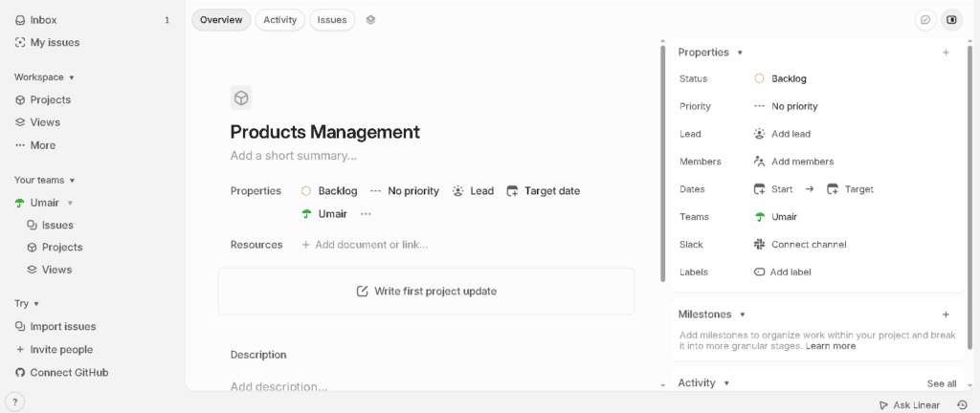Click the Learn more link under Milestones
The height and width of the screenshot is (413, 980).
[831, 346]
